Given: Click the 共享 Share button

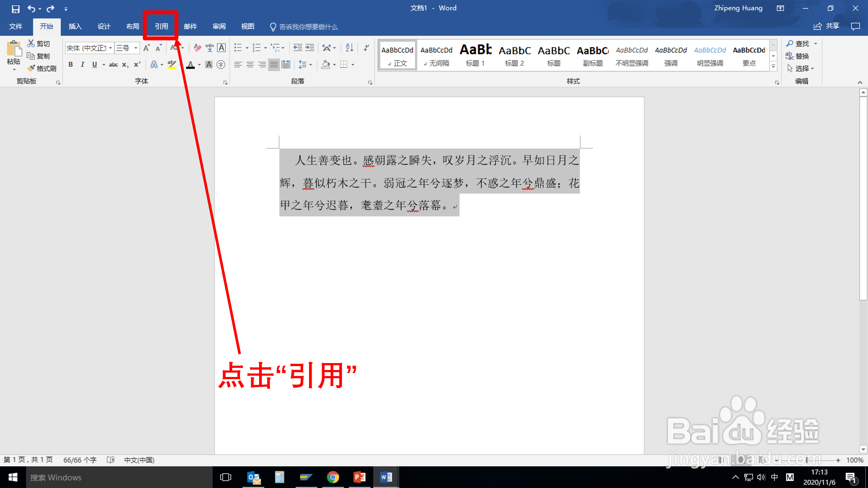Looking at the screenshot, I should point(827,26).
